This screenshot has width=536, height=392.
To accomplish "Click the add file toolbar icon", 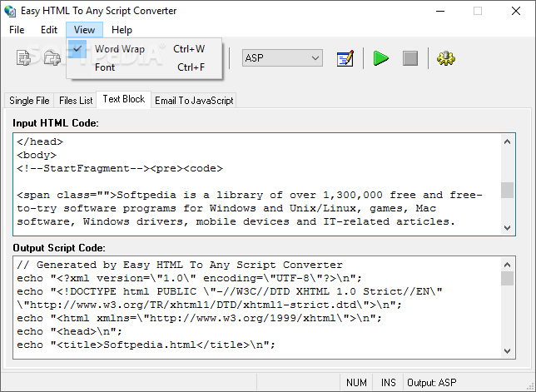I will coord(23,57).
